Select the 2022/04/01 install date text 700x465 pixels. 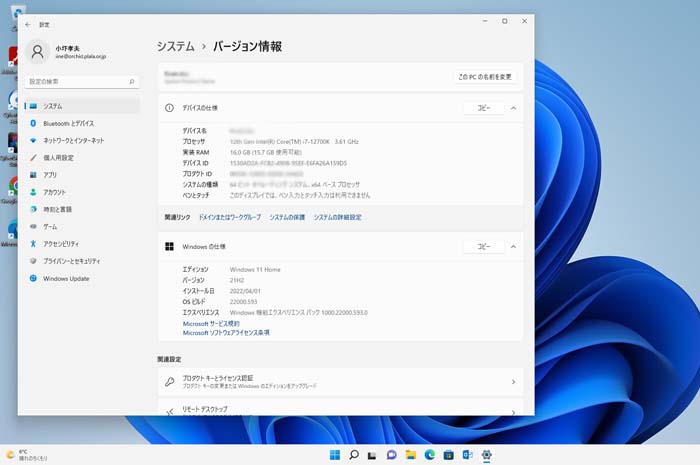click(245, 291)
